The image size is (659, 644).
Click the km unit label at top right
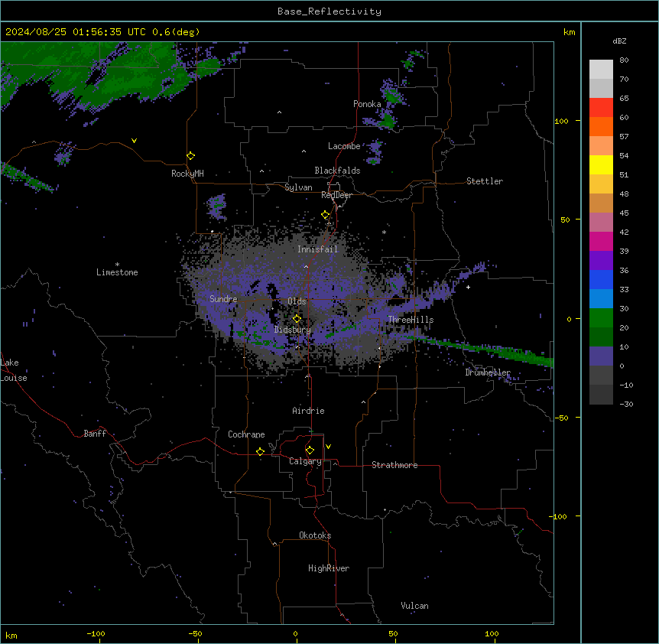coord(569,32)
